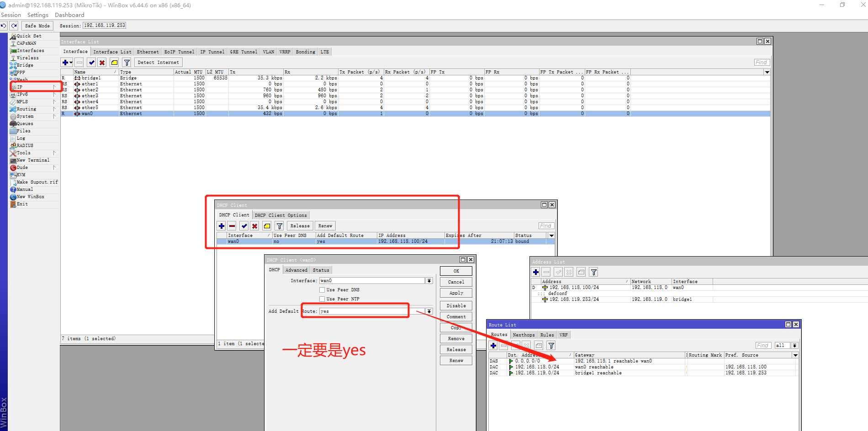Viewport: 868px width, 431px height.
Task: Switch to the Ethernet tab in Interface List
Action: (148, 52)
